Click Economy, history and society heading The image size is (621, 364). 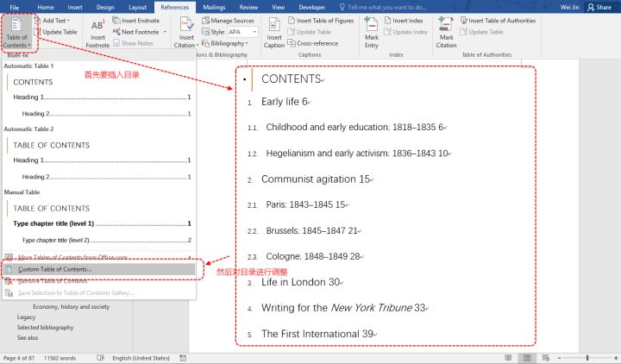[72, 306]
